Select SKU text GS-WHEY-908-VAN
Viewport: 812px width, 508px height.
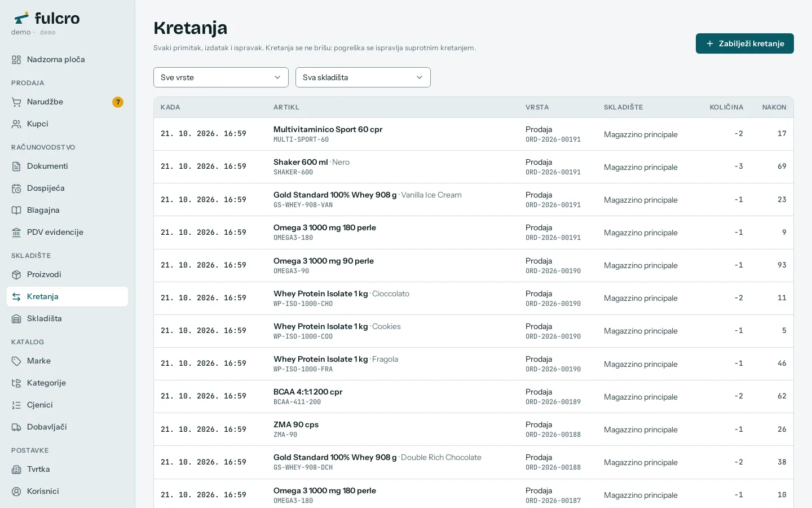click(x=303, y=205)
